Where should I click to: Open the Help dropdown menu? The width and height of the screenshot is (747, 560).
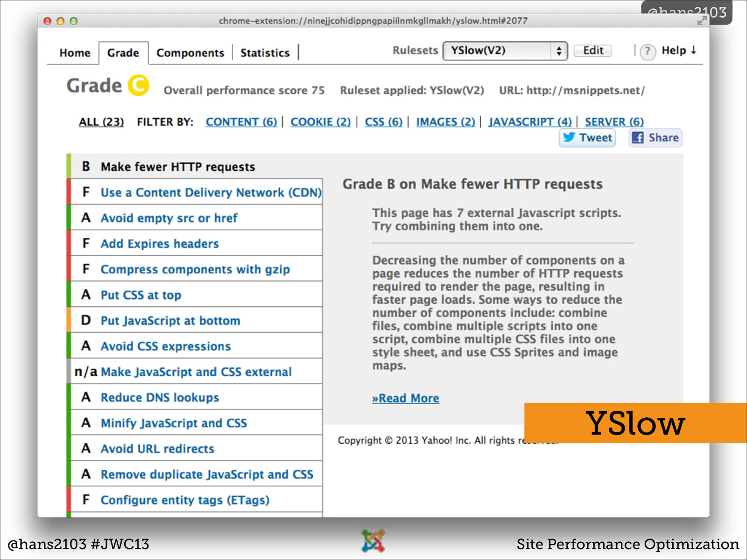(x=679, y=50)
